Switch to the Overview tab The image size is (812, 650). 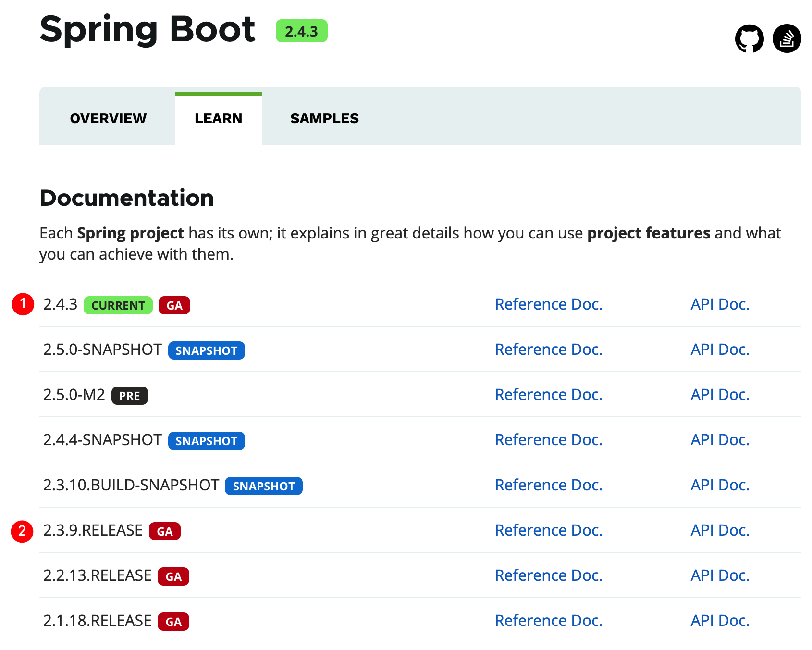[108, 118]
